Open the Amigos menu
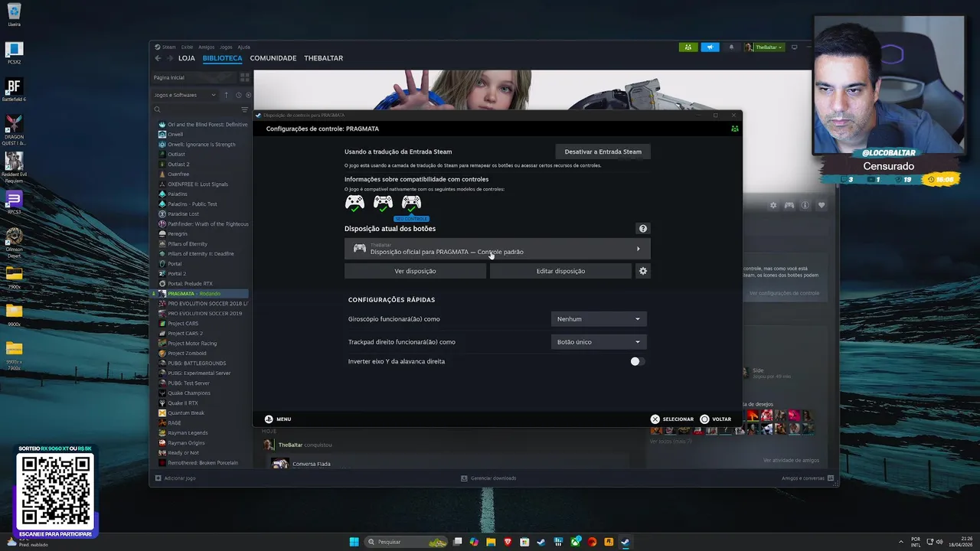980x551 pixels. tap(207, 47)
